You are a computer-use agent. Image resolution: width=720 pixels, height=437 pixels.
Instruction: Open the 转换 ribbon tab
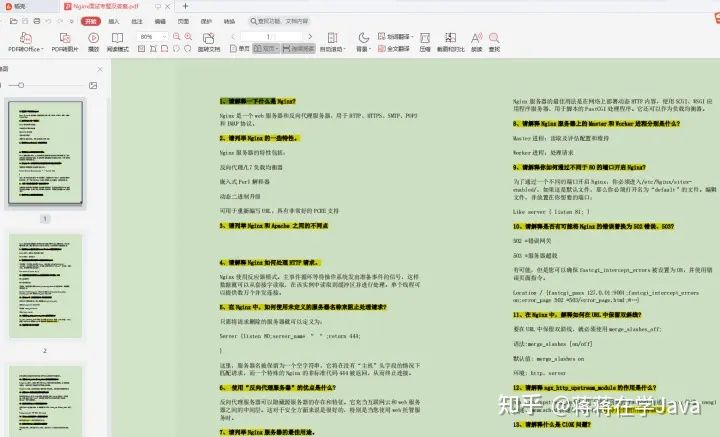tap(229, 21)
